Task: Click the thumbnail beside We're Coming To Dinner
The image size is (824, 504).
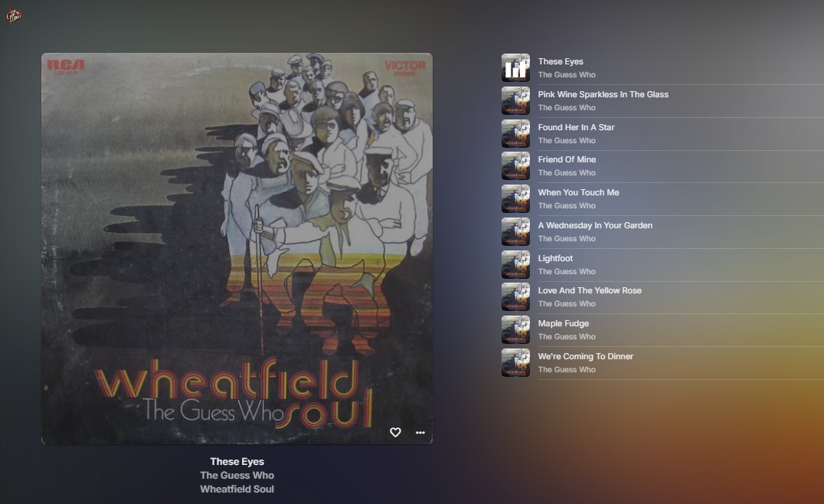Action: (x=515, y=362)
